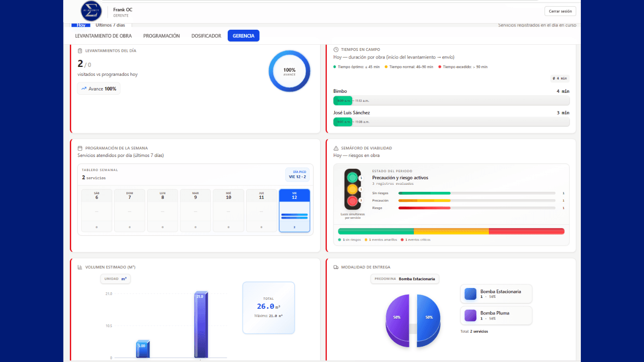This screenshot has height=362, width=644.
Task: Click the red Riesgo progress bar
Action: coord(477,208)
